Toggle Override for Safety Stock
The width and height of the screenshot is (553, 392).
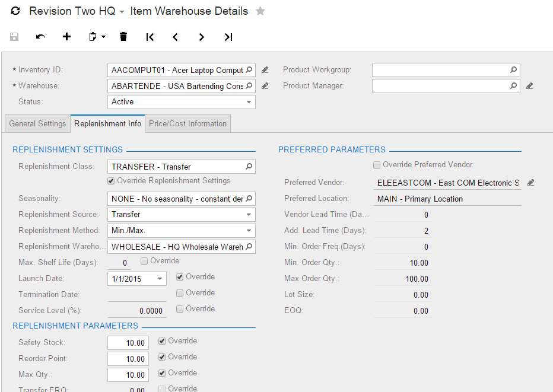coord(162,341)
